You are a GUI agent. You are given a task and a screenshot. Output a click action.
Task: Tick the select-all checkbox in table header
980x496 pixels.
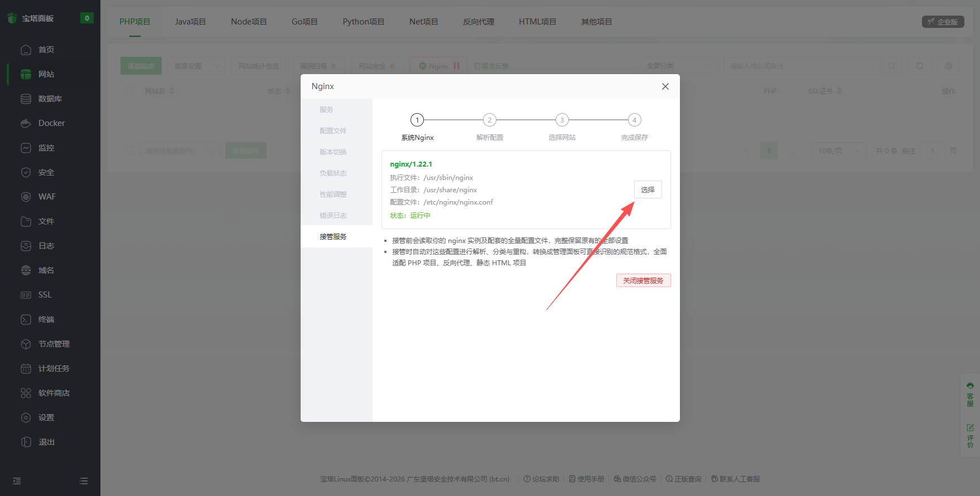pos(130,91)
